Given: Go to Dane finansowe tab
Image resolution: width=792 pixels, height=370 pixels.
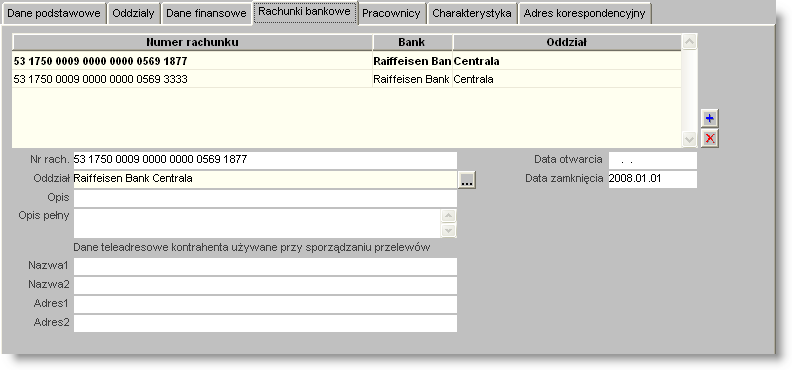Looking at the screenshot, I should (206, 14).
